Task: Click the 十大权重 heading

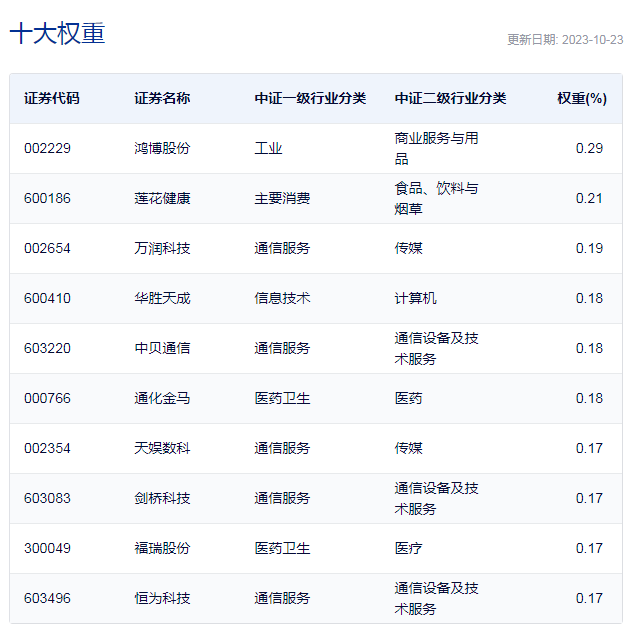Action: pos(57,33)
